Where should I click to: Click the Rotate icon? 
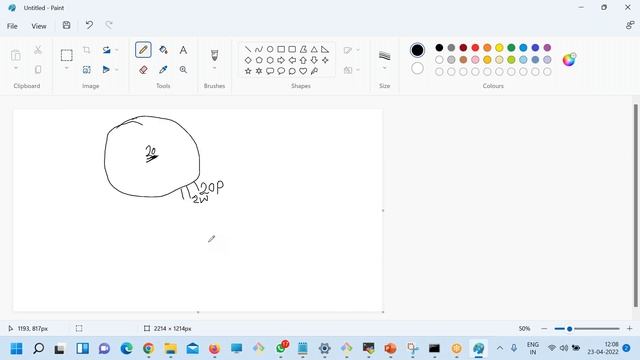(107, 50)
